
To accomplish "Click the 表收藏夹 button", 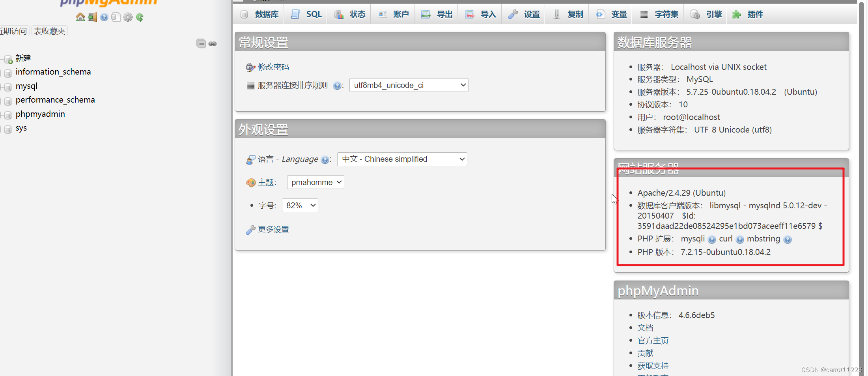I will (x=49, y=31).
